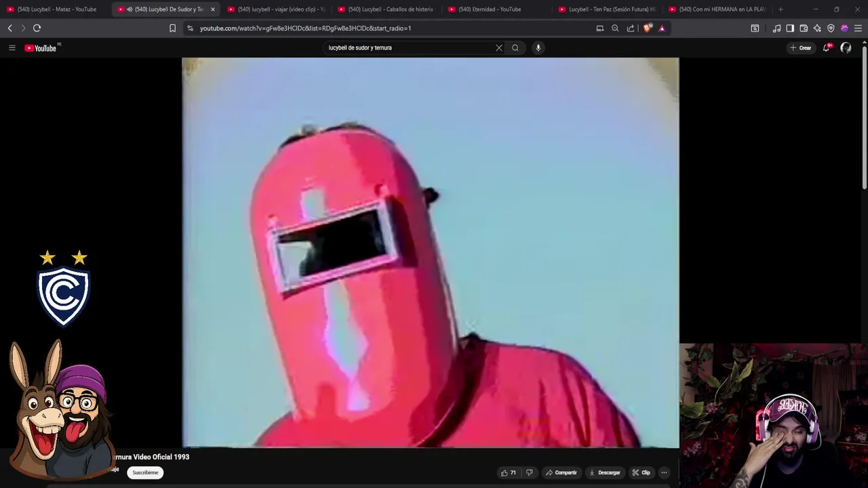Click the Descargar button

pos(604,472)
